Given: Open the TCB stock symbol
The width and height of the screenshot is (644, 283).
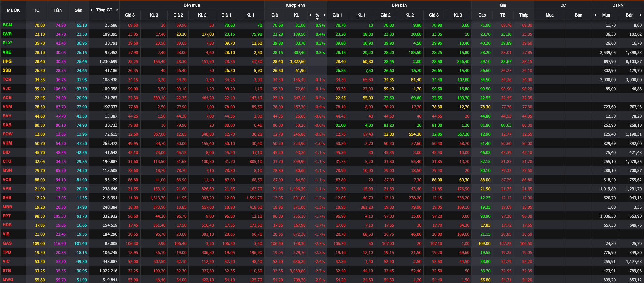Looking at the screenshot, I should point(7,80).
